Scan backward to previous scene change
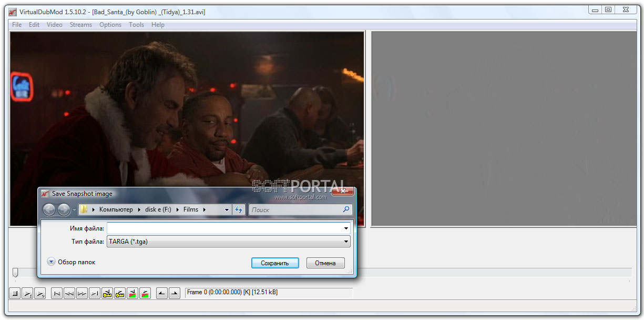 click(132, 294)
